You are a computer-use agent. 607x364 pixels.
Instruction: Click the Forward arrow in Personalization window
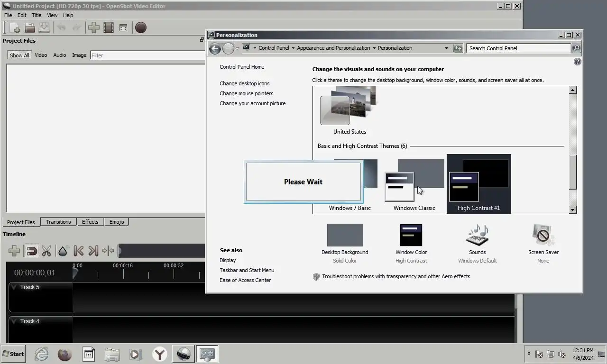coord(229,48)
